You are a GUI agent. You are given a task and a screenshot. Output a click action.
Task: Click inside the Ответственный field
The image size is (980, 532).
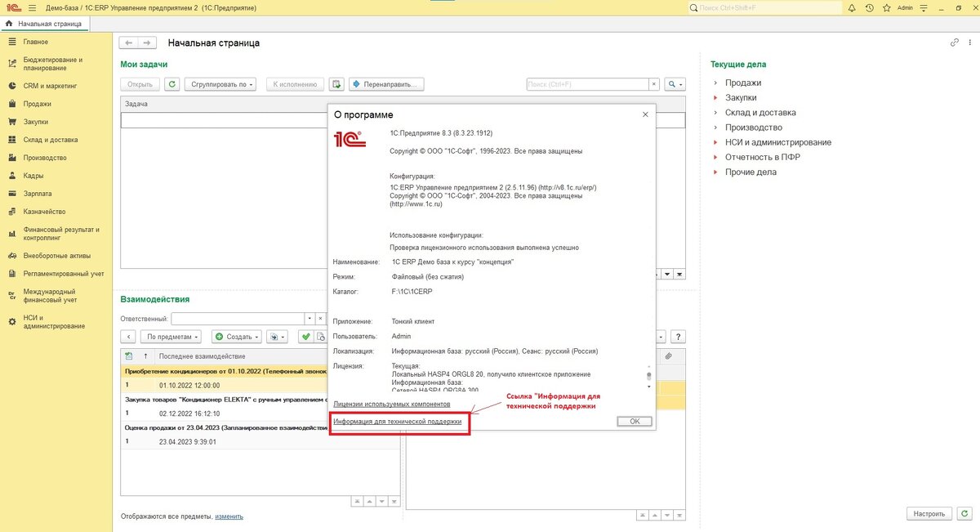238,318
